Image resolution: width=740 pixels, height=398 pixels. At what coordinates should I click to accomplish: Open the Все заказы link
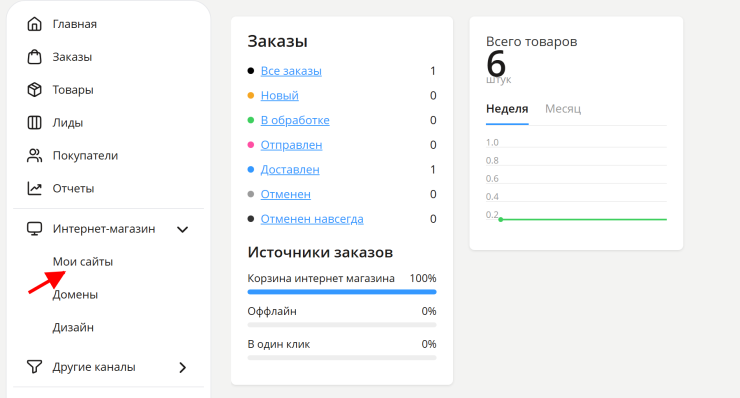click(291, 71)
